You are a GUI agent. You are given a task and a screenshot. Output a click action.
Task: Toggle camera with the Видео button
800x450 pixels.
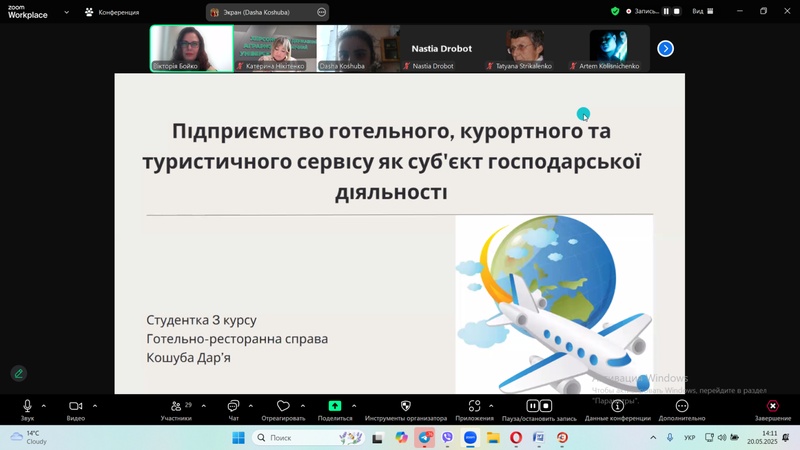(x=75, y=407)
